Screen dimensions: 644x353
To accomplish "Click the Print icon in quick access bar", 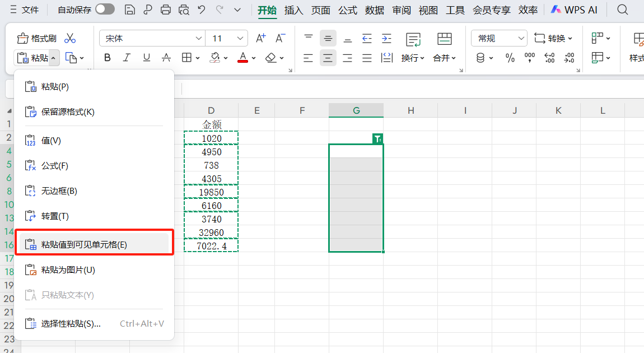I will point(165,10).
